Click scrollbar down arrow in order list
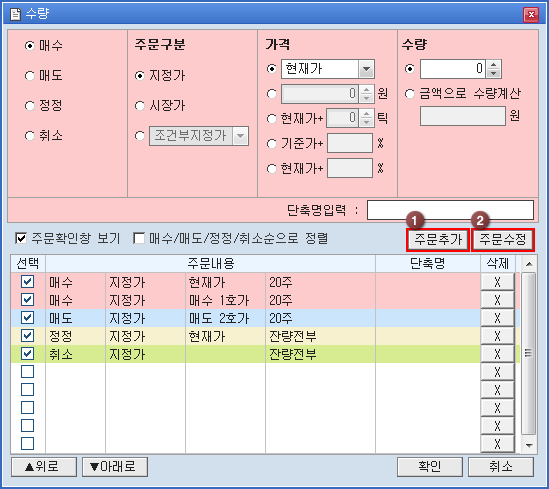This screenshot has height=489, width=549. 529,446
